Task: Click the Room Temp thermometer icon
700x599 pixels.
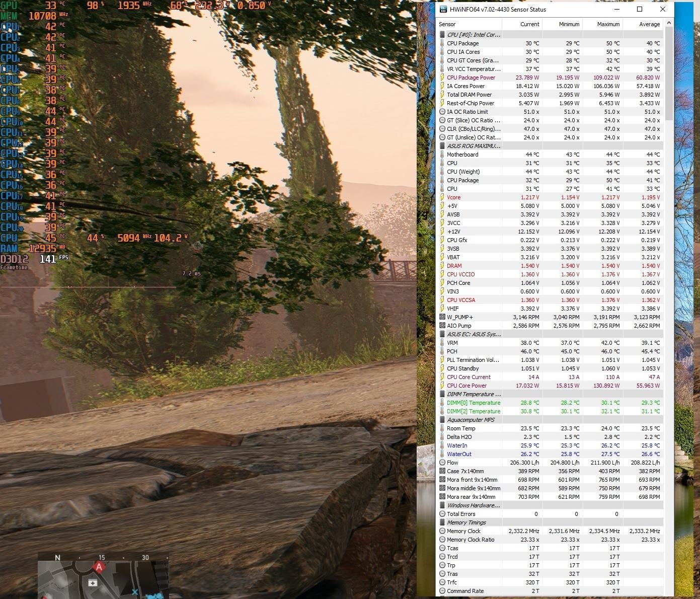Action: pyautogui.click(x=442, y=428)
